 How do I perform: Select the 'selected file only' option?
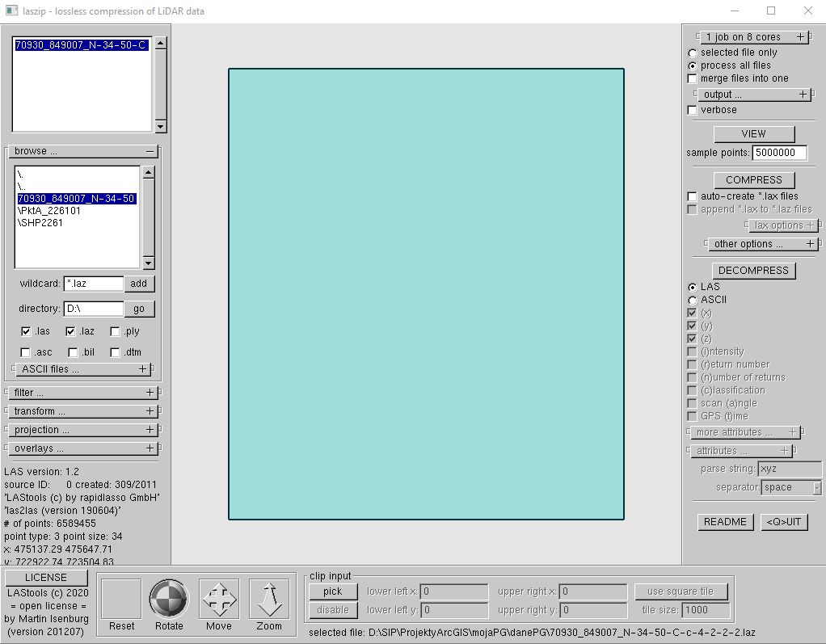[x=692, y=53]
